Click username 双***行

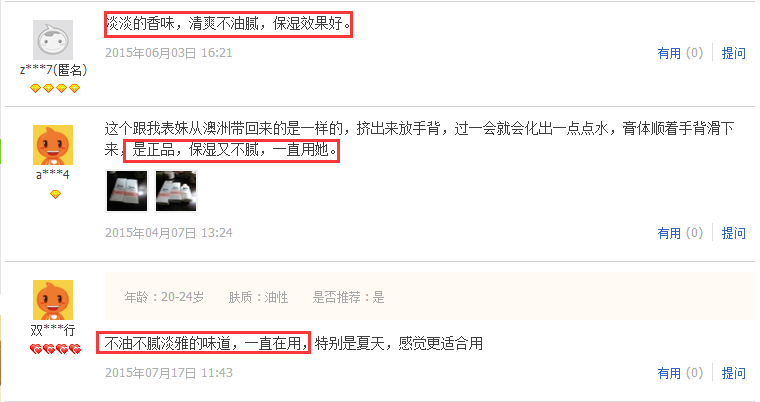coord(53,330)
